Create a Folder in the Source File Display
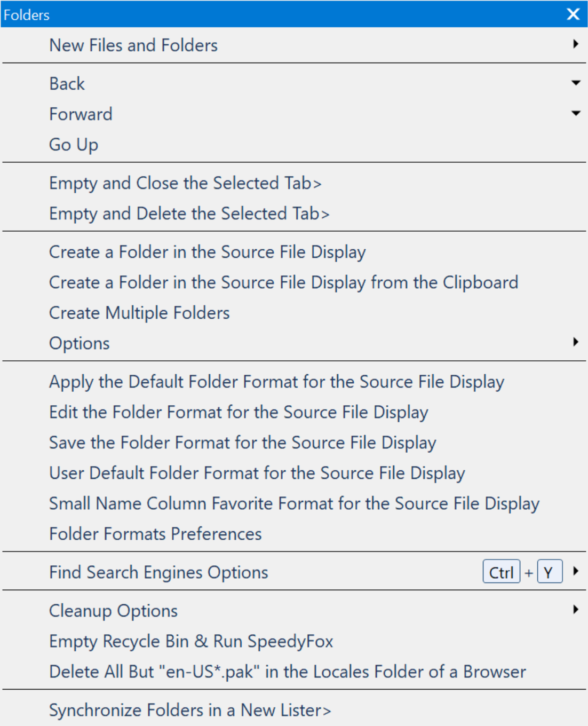 pyautogui.click(x=208, y=252)
